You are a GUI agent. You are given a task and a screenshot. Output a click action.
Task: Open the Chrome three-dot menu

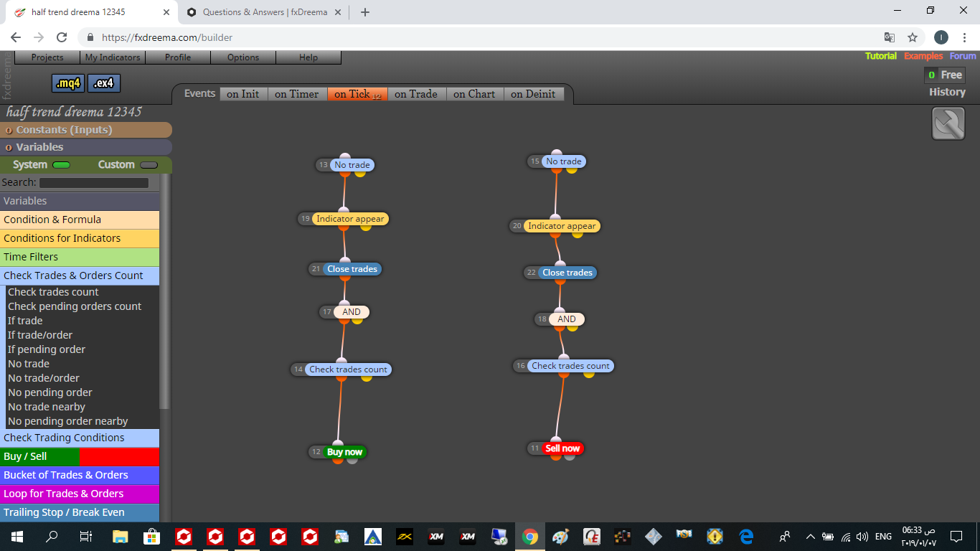click(965, 37)
